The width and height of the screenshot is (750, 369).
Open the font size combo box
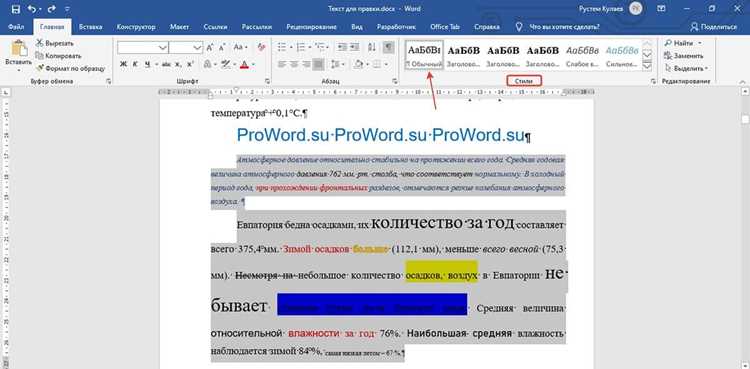(186, 47)
